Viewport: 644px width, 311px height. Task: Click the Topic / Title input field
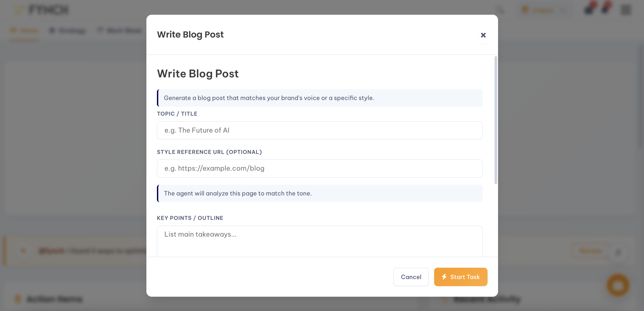(x=320, y=130)
